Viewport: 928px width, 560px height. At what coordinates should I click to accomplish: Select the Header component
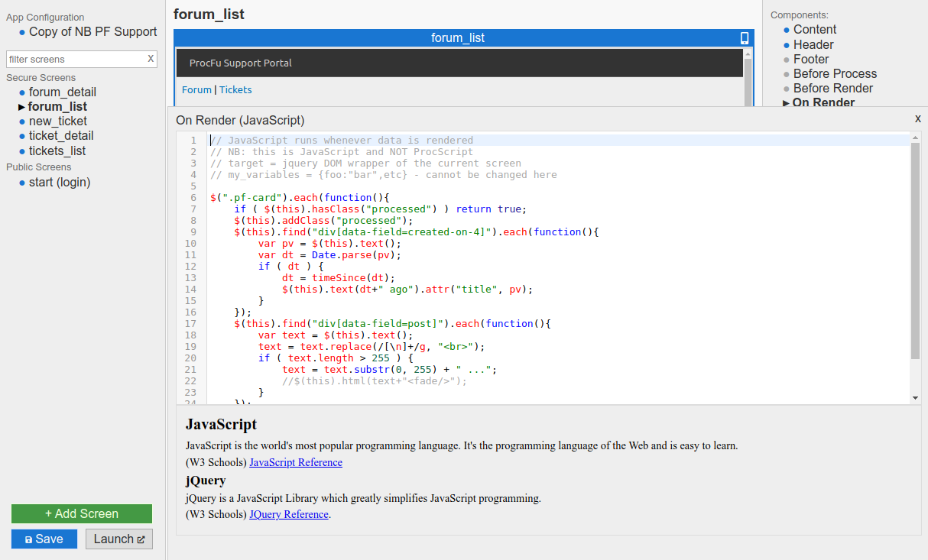(813, 45)
